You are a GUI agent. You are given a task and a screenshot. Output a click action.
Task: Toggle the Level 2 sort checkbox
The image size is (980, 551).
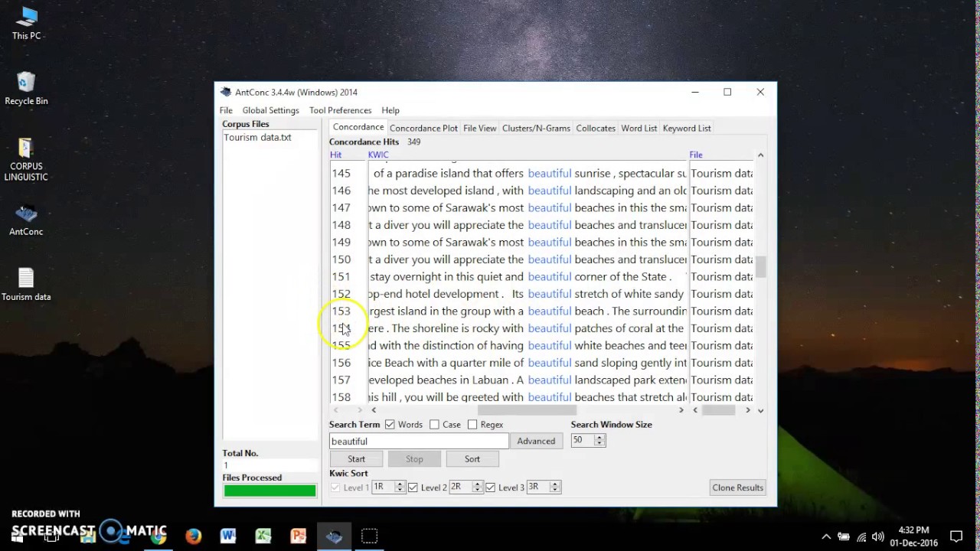[413, 487]
